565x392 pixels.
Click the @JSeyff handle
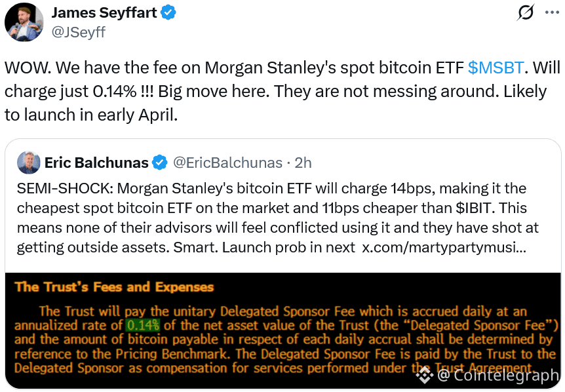[x=78, y=31]
